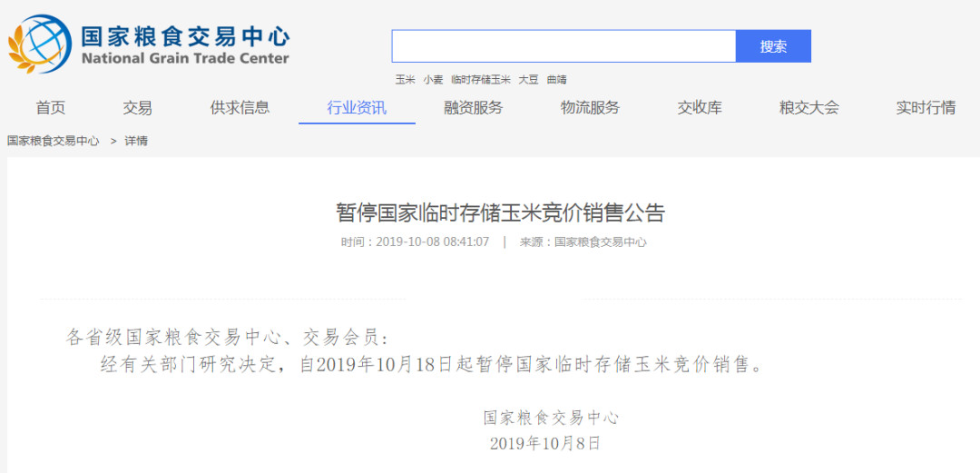
Task: Visit the 粮交大会 page
Action: [x=808, y=108]
